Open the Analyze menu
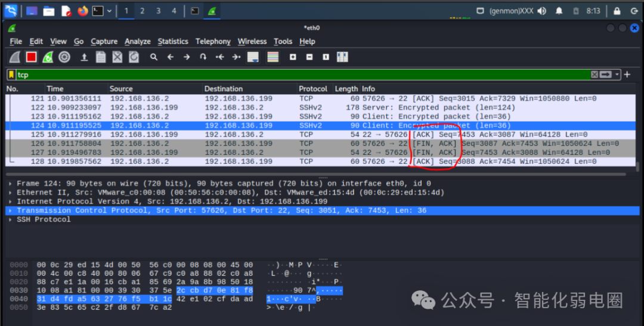644x326 pixels. [x=138, y=42]
